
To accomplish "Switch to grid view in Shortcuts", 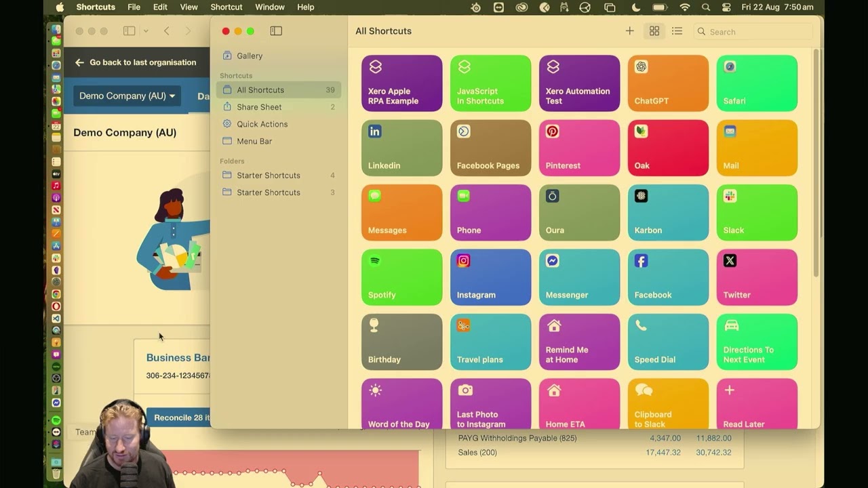I will [654, 31].
